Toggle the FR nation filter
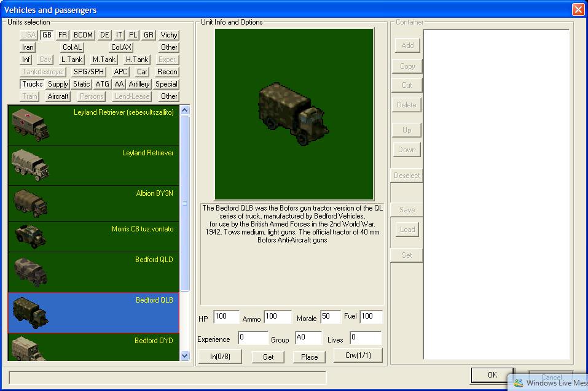 click(x=62, y=35)
